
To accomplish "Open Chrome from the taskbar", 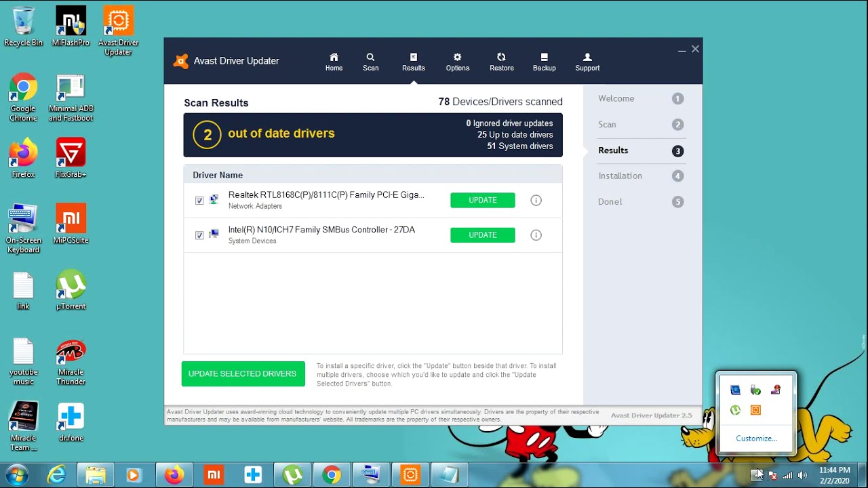I will pos(332,475).
